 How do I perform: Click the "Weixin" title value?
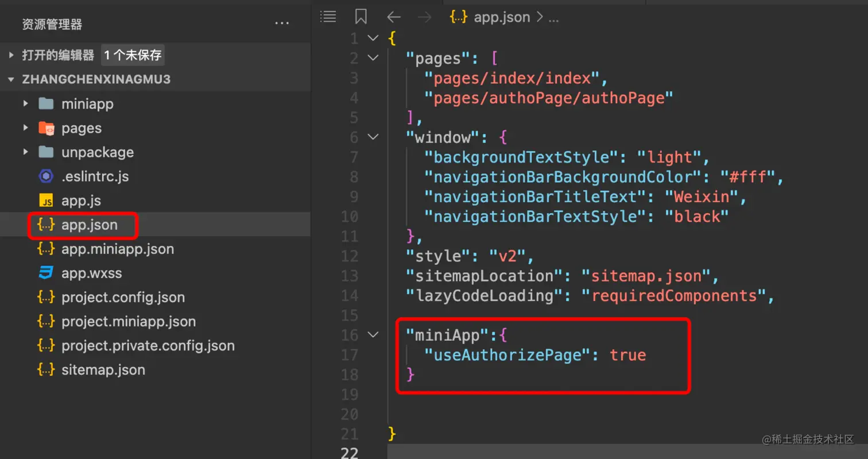tap(700, 196)
